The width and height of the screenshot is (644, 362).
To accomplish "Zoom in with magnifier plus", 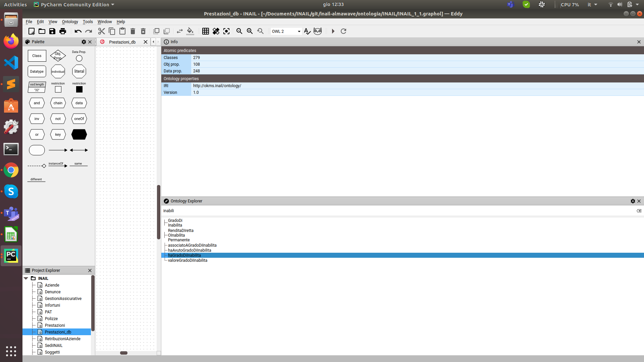I will (250, 31).
